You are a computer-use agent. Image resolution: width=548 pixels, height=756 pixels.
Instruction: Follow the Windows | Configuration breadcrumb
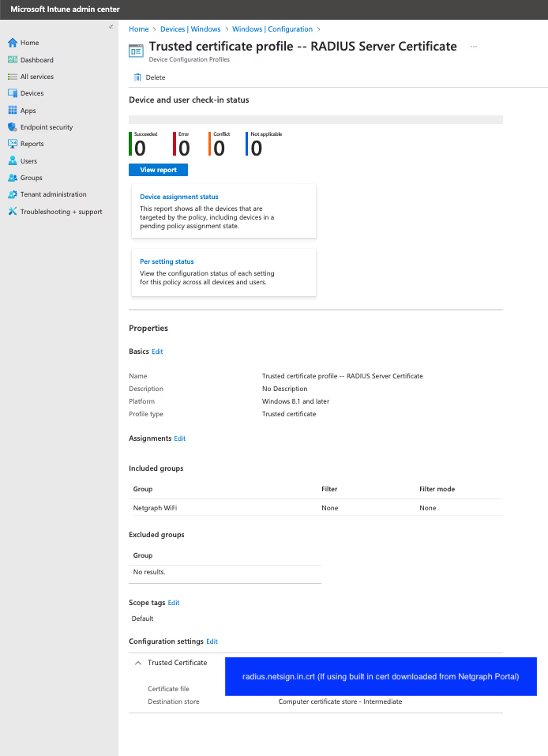click(272, 29)
